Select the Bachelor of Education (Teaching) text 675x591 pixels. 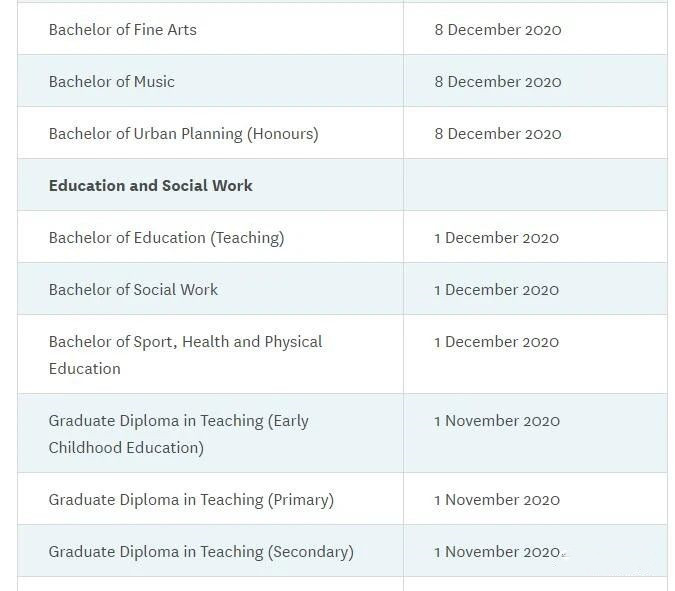point(167,238)
